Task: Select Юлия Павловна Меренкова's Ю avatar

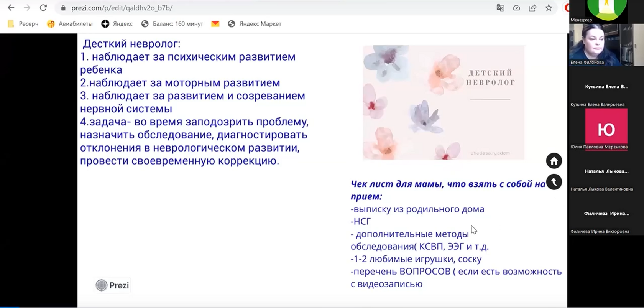Action: click(x=606, y=129)
